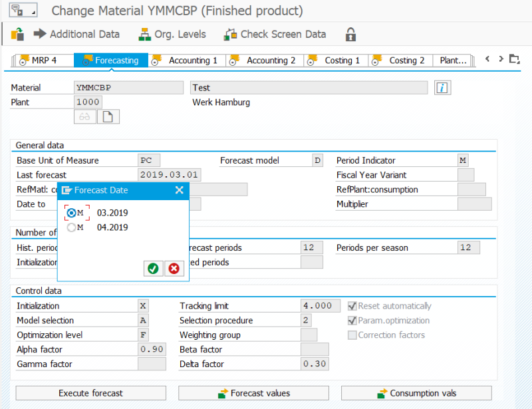Screen dimensions: 532x409
Task: Select the Forecasting tab
Action: click(111, 61)
